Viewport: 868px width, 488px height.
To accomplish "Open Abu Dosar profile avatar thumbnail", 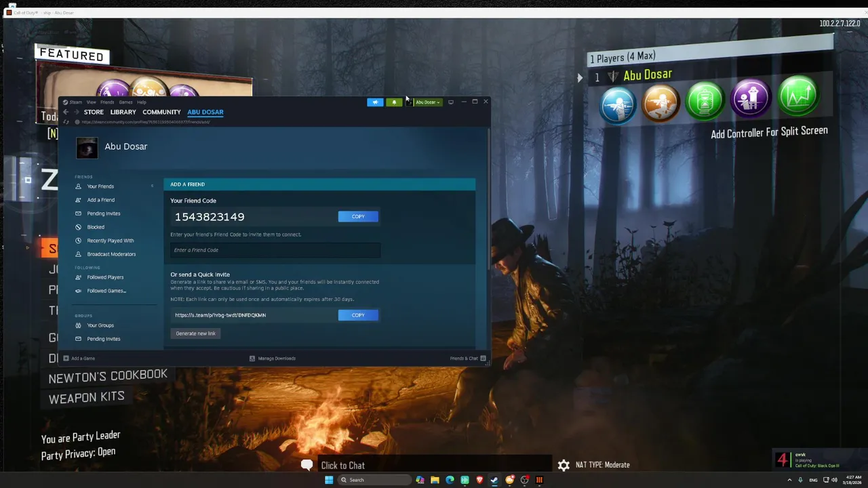I will coord(87,148).
